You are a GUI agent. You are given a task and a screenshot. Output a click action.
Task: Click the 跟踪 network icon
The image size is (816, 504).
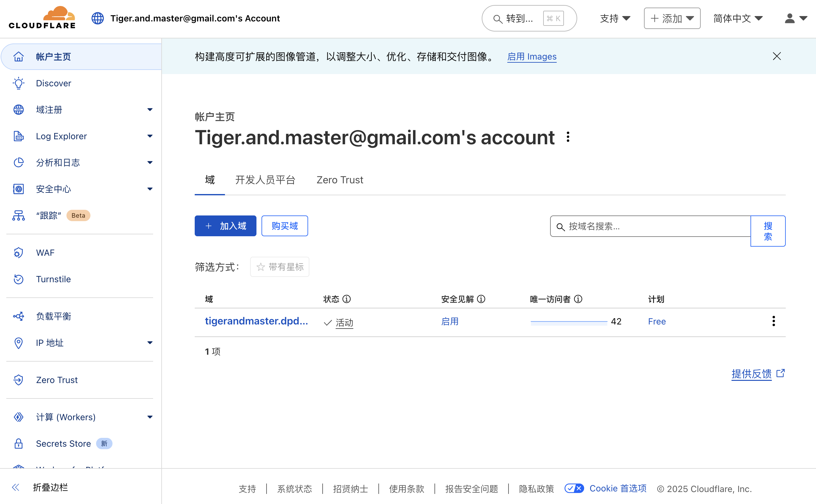click(x=19, y=215)
